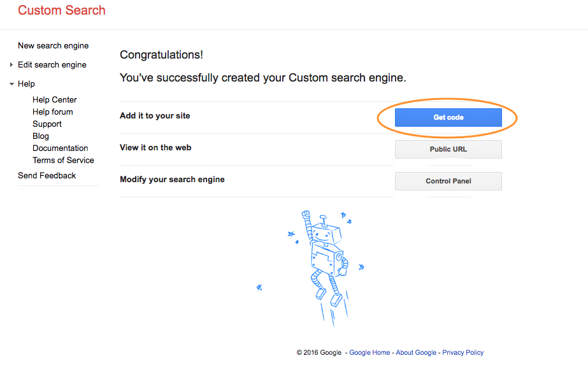This screenshot has width=588, height=379.
Task: Click the Get code button
Action: (448, 117)
